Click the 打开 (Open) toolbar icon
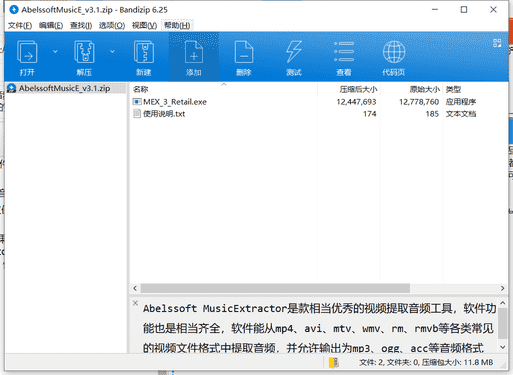The width and height of the screenshot is (513, 375). (27, 52)
